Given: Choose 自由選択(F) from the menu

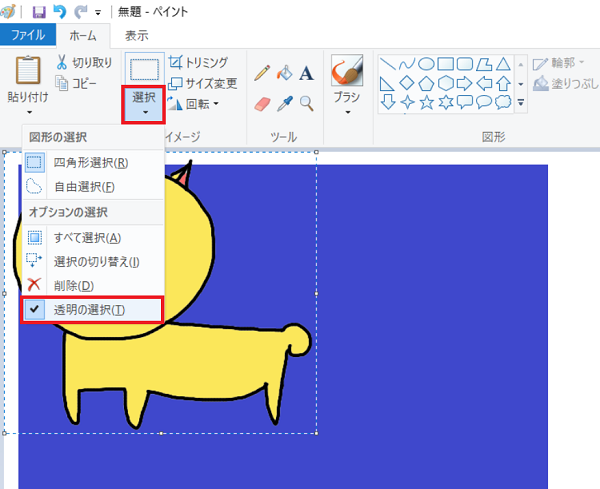Looking at the screenshot, I should (93, 187).
